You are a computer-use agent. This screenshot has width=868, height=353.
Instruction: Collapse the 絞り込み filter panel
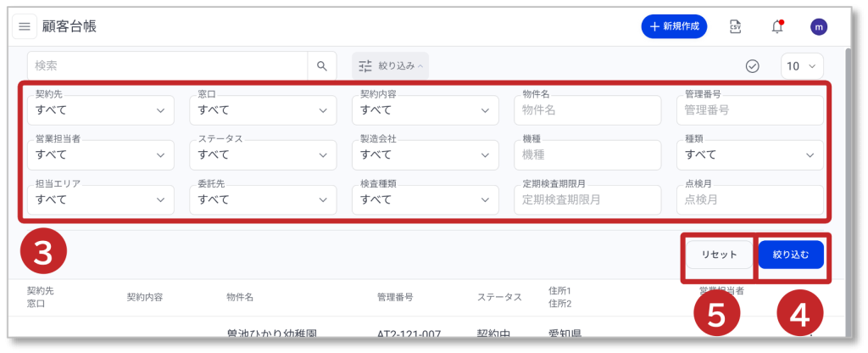point(390,66)
